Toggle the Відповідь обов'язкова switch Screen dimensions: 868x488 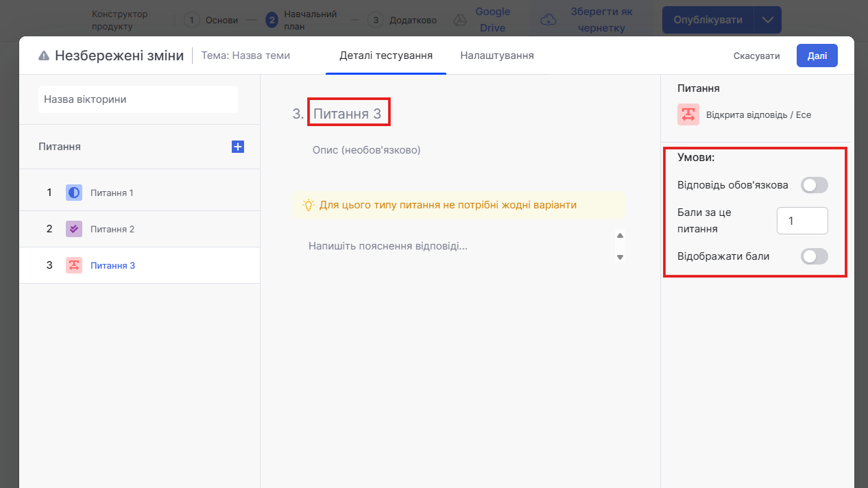814,185
